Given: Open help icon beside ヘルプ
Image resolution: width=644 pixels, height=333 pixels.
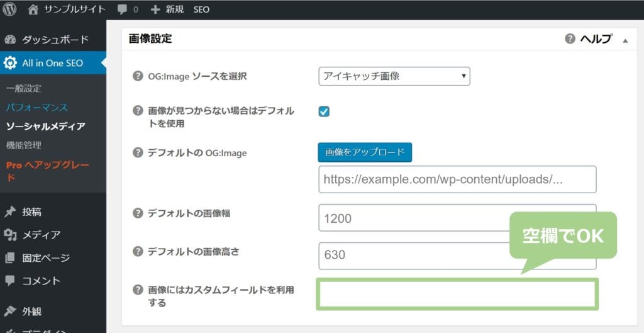Looking at the screenshot, I should (570, 39).
